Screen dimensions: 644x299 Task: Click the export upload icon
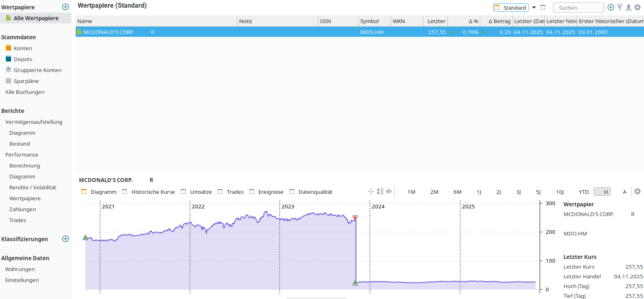[629, 7]
